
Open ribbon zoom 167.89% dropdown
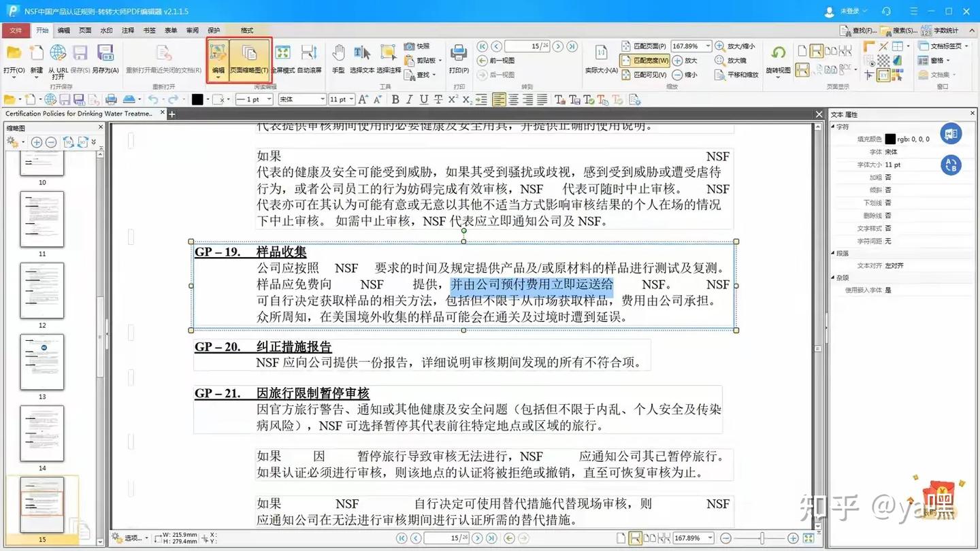[x=708, y=46]
